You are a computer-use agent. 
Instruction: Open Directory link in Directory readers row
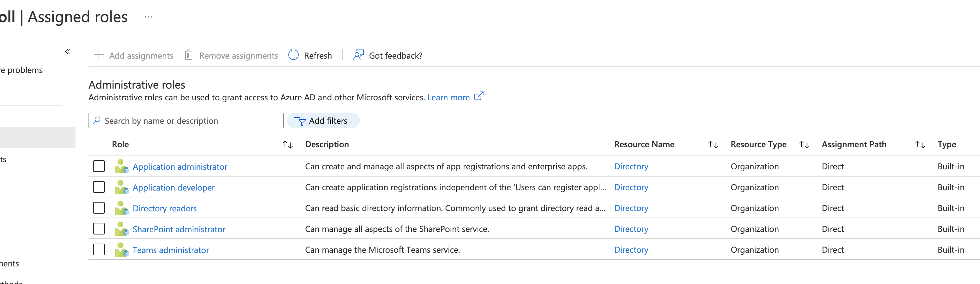(x=631, y=208)
